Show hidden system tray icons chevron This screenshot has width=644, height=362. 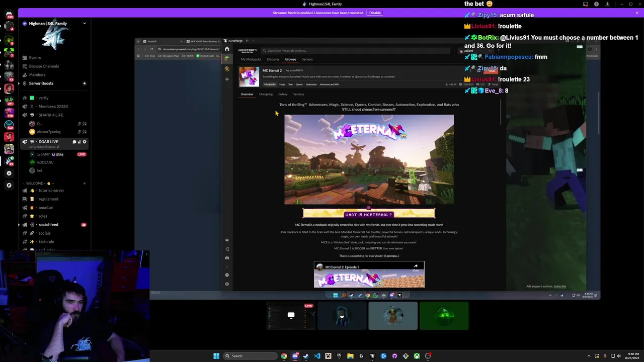tap(589, 356)
